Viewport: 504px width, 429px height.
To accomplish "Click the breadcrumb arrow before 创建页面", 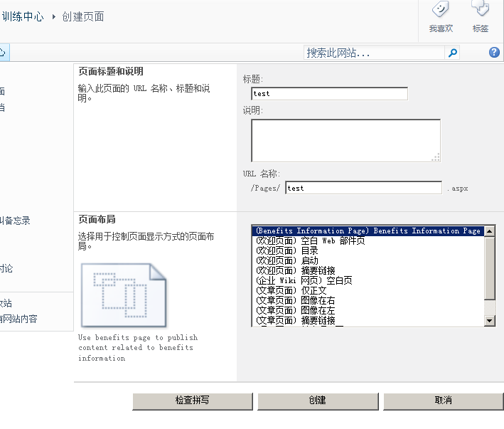I will [54, 16].
